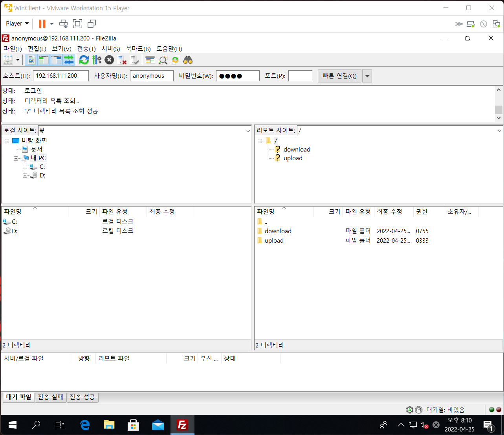Sort remote list by 권한 column

pyautogui.click(x=429, y=212)
